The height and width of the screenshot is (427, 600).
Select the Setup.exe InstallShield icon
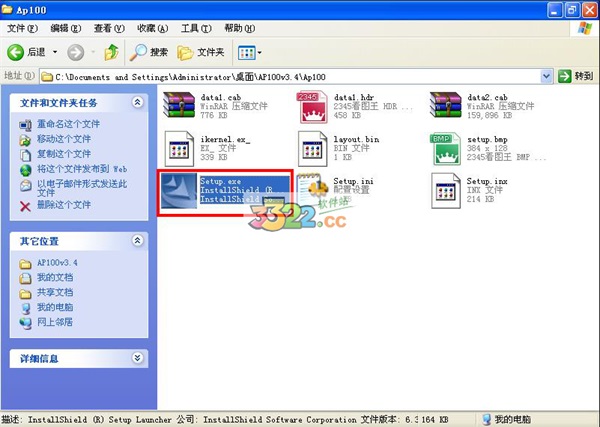[x=179, y=191]
